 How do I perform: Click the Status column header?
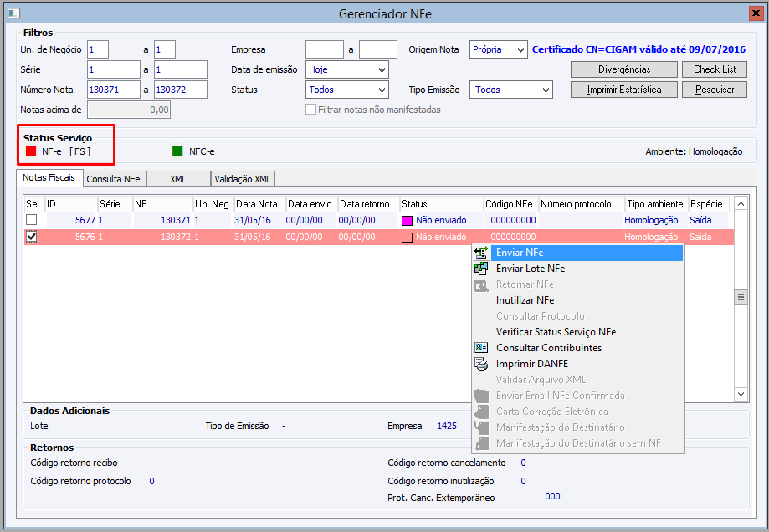click(x=441, y=204)
